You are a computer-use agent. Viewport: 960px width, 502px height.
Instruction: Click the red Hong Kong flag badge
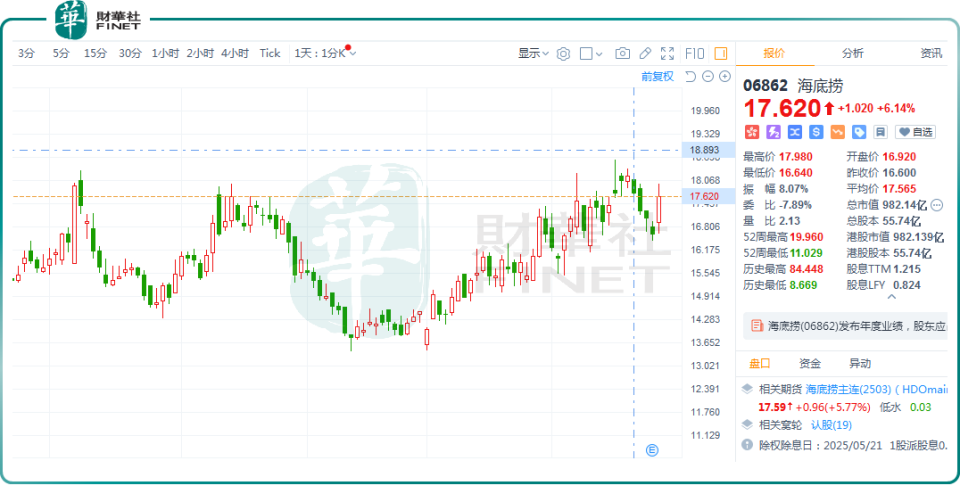pos(752,132)
